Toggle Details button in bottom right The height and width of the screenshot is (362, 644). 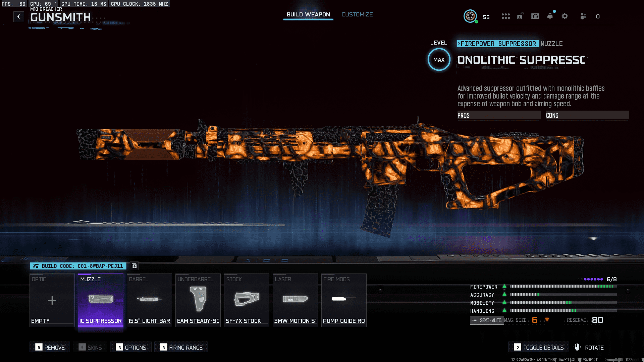[x=538, y=347]
